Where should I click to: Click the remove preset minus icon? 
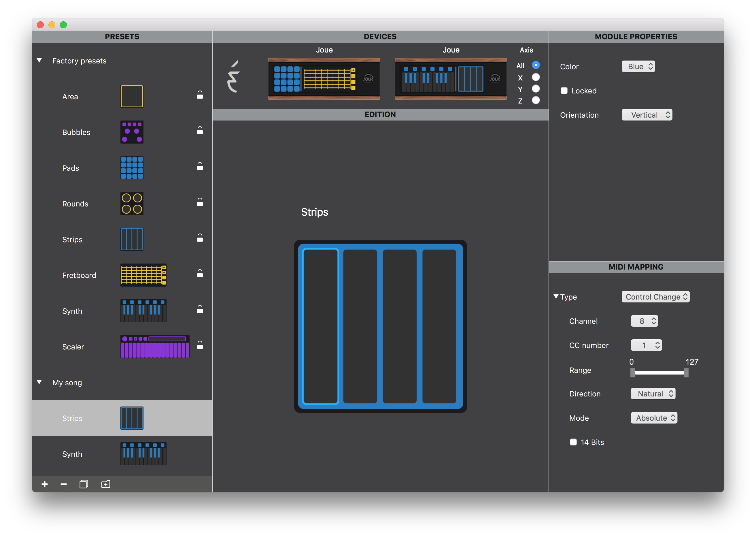click(64, 484)
